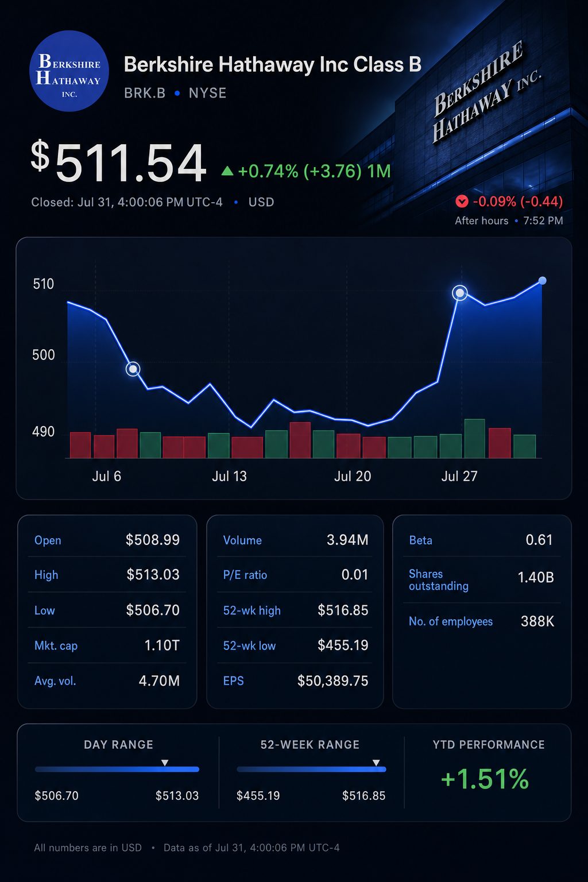Click the Beta value 0.61
The width and height of the screenshot is (588, 882).
(539, 540)
